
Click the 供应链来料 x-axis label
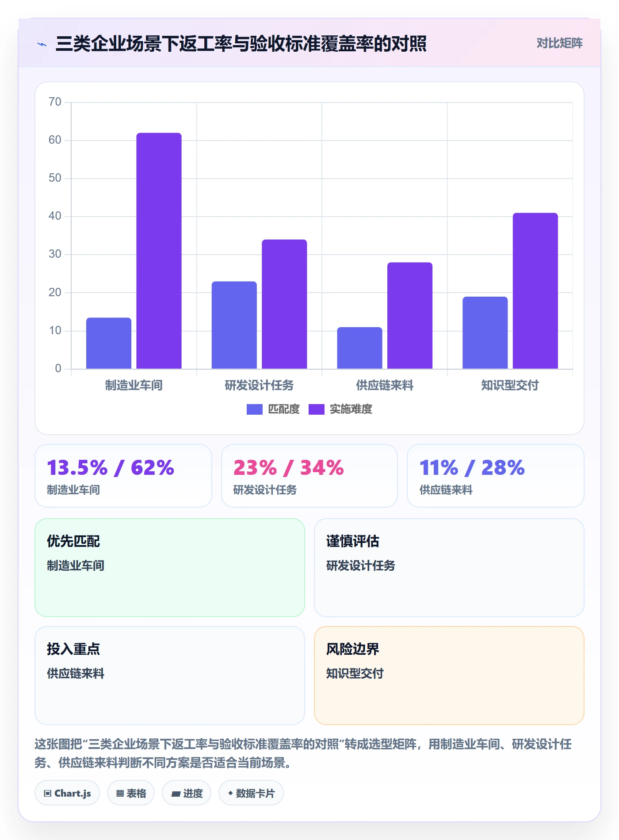coord(385,386)
